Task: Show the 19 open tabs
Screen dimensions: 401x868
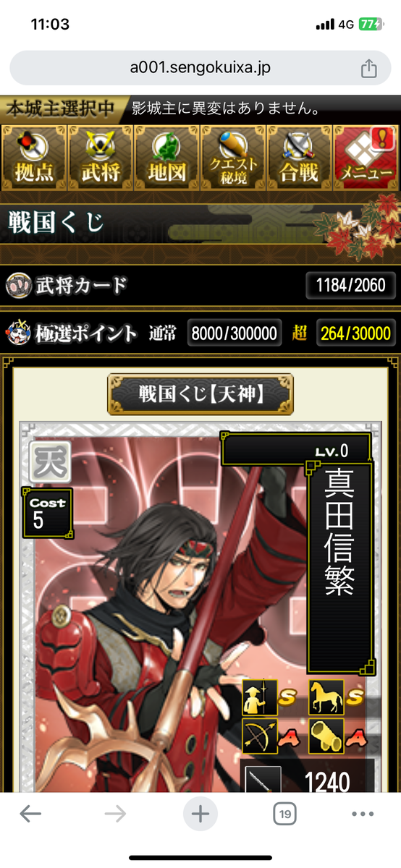Action: tap(284, 814)
